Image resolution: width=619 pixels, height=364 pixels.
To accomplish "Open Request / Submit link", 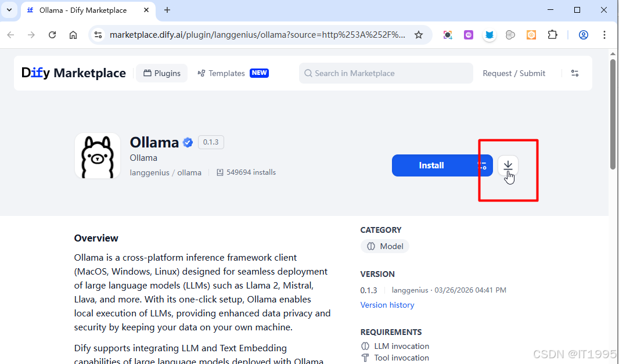I will (x=514, y=73).
